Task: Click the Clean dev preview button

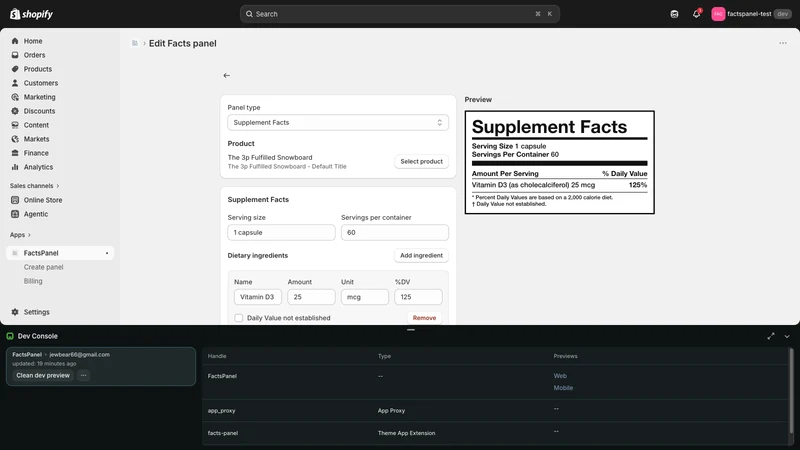Action: click(x=43, y=376)
